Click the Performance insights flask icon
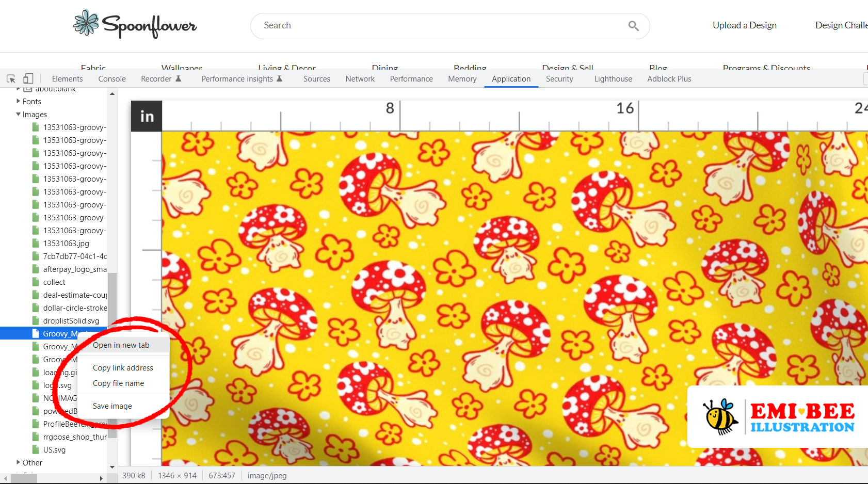The image size is (868, 484). pyautogui.click(x=279, y=79)
